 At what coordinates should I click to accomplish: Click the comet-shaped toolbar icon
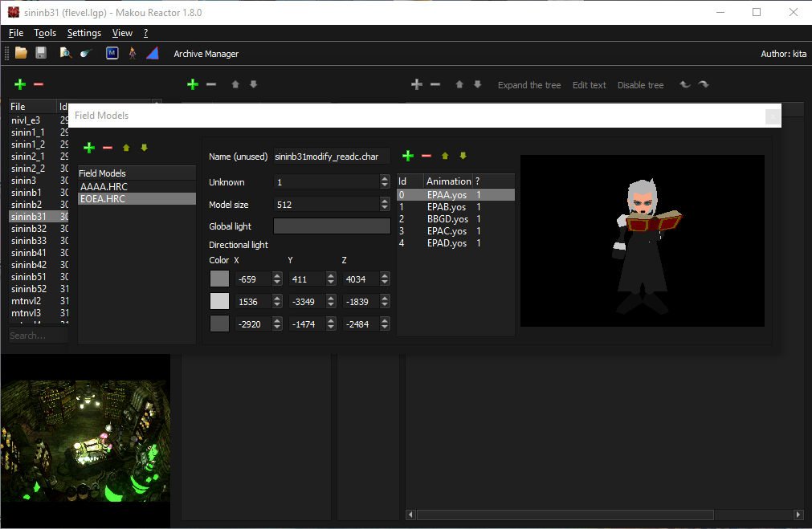86,53
